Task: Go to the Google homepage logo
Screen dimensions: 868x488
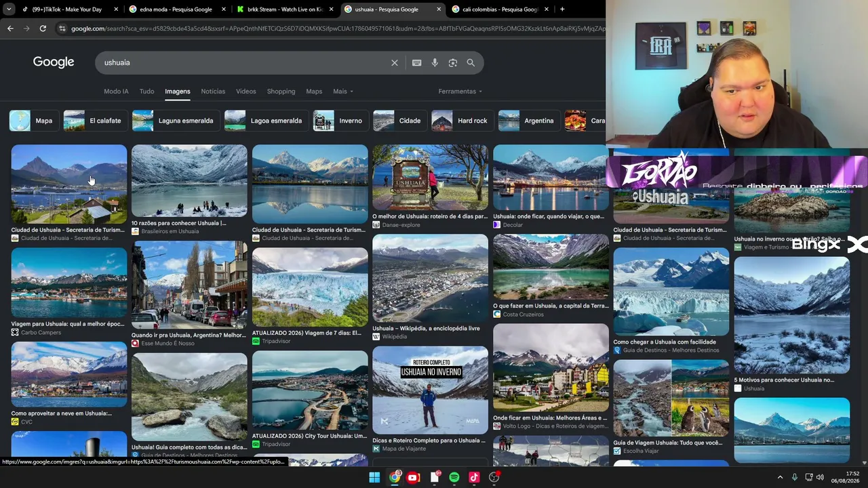Action: point(54,62)
